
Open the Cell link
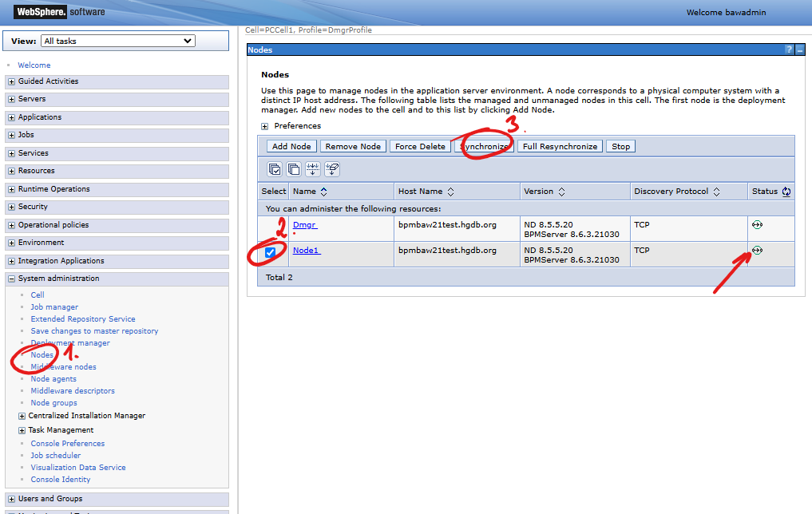point(38,295)
